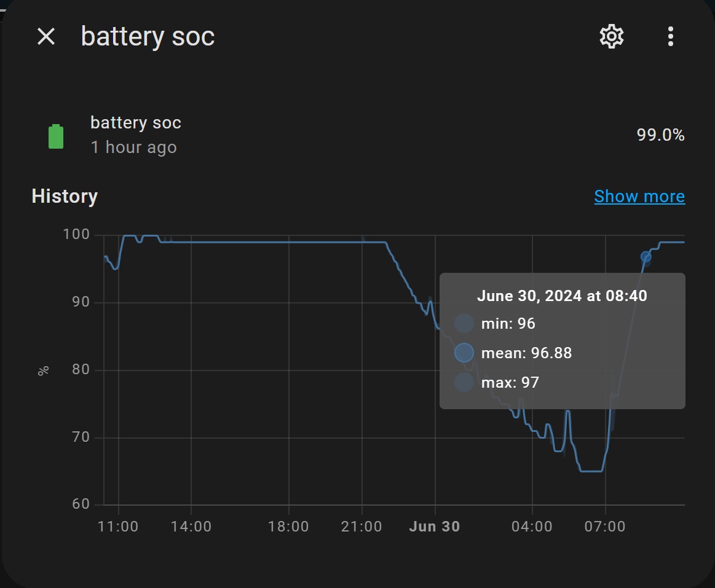
Task: Close the battery soc dialog
Action: [x=46, y=36]
